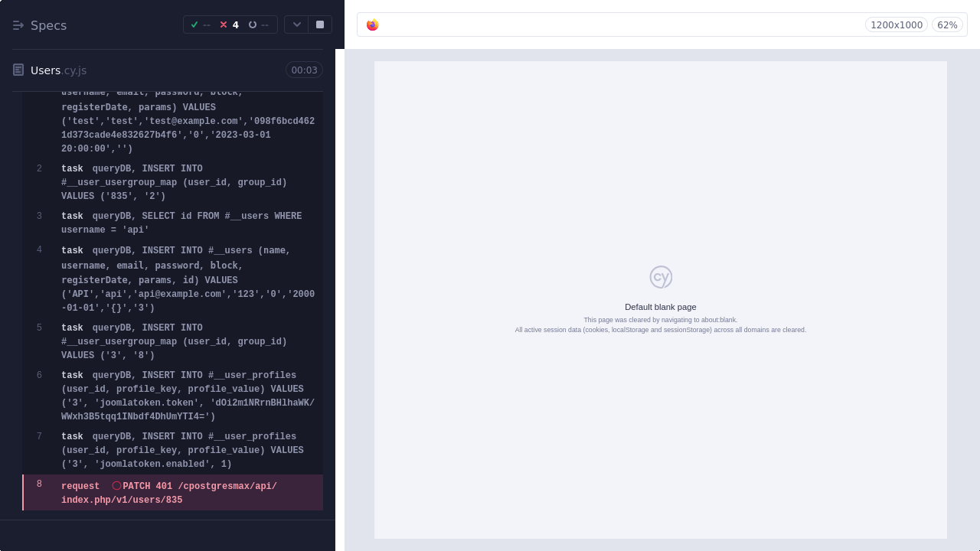The width and height of the screenshot is (980, 551).
Task: Select command 7 joomlatoken.enabled insert
Action: point(173,450)
